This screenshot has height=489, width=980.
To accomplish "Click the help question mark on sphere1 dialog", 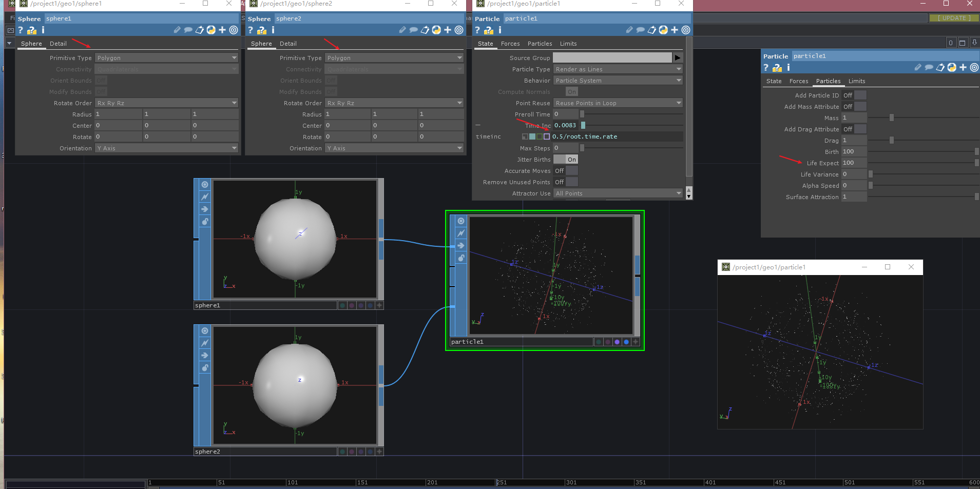I will point(20,30).
